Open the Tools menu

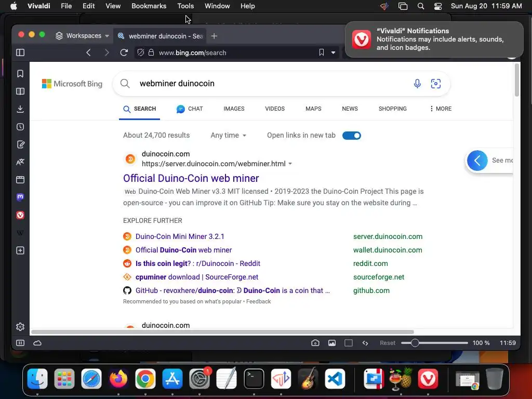pyautogui.click(x=185, y=6)
